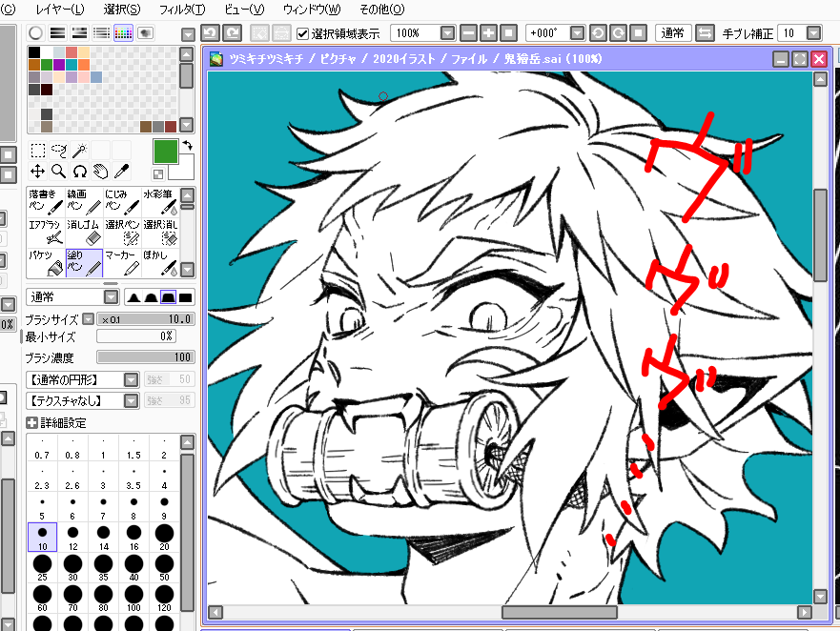Pick the brush size 20 preset
This screenshot has height=631, width=840.
(x=164, y=538)
